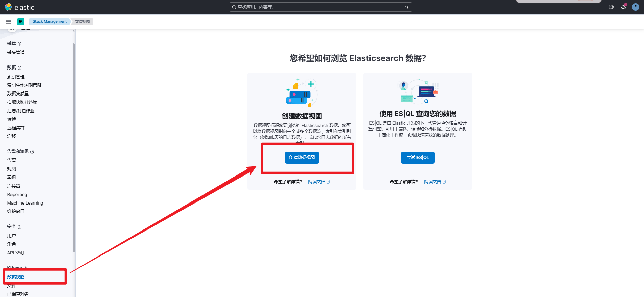The width and height of the screenshot is (644, 297).
Task: Open the newsfeed notifications icon
Action: (x=623, y=7)
